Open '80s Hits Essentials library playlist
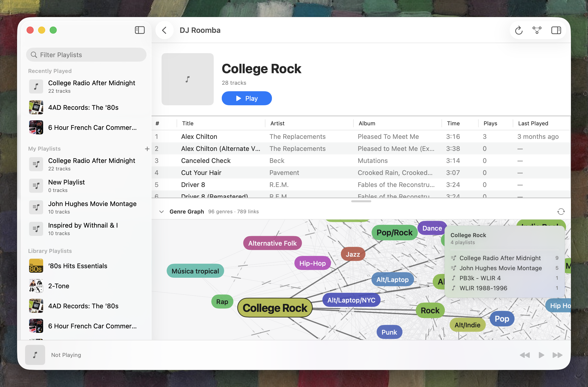This screenshot has height=387, width=588. (86, 266)
